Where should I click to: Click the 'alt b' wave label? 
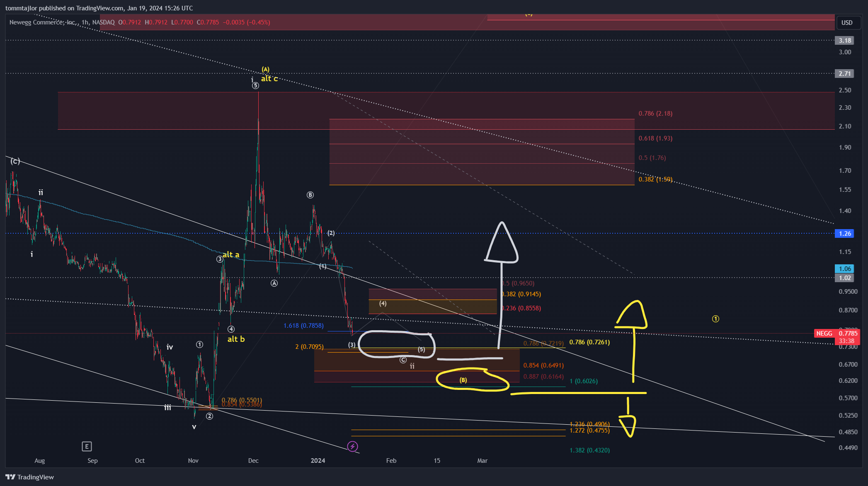point(236,339)
